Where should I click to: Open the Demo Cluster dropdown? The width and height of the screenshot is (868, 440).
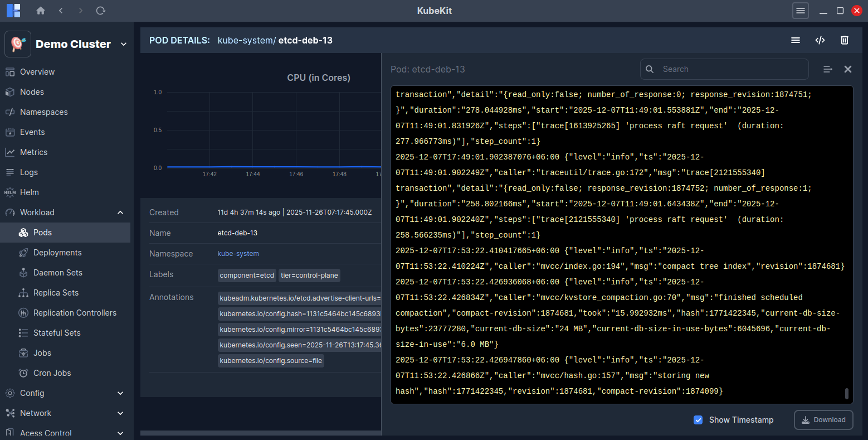pyautogui.click(x=124, y=44)
